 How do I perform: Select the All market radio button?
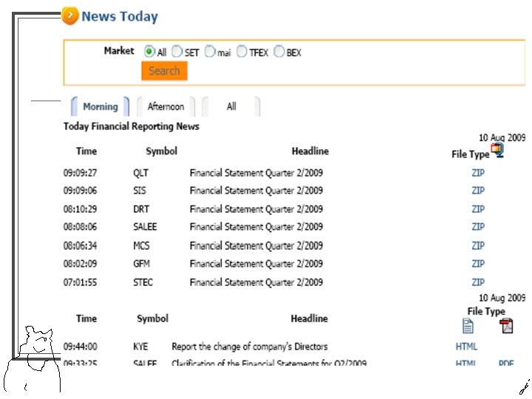[x=149, y=52]
